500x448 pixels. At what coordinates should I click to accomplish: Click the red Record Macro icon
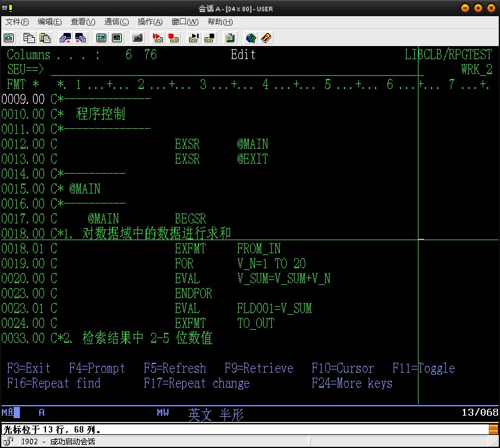click(x=158, y=38)
